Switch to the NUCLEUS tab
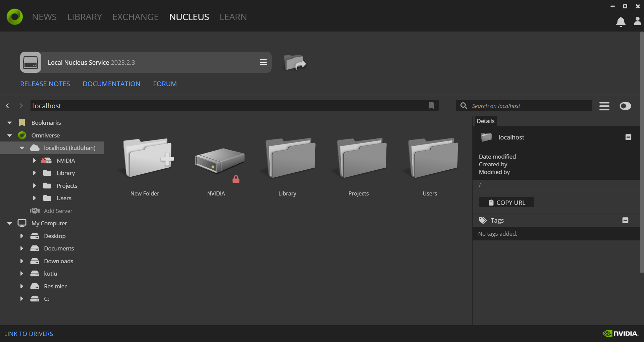 tap(189, 17)
